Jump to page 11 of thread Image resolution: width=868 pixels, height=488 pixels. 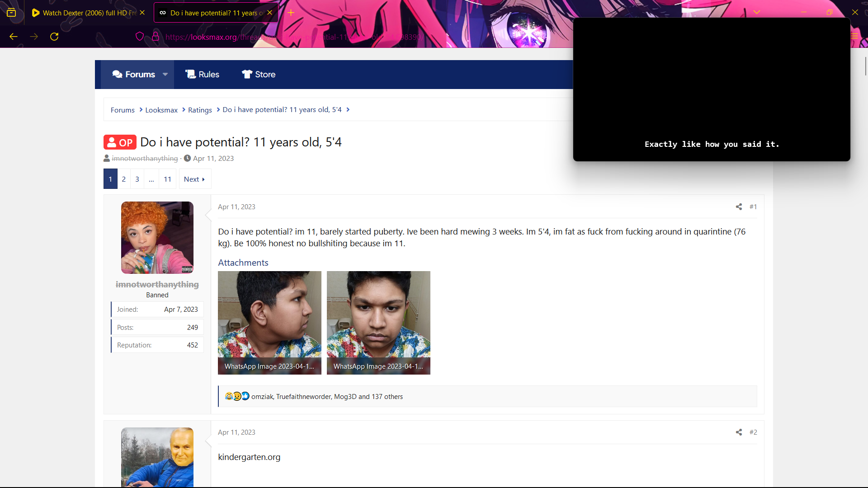coord(167,179)
